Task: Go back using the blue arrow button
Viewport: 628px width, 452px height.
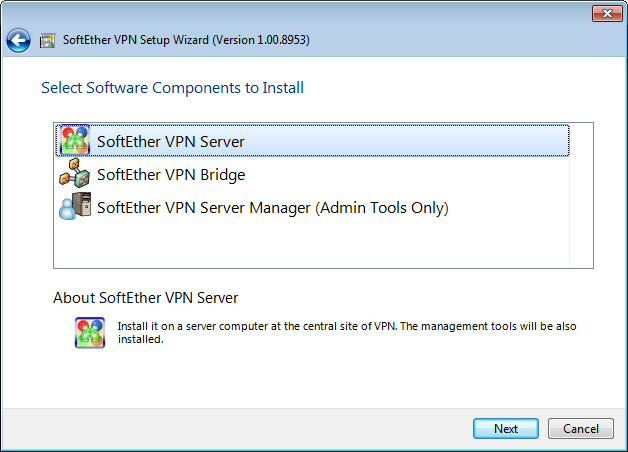Action: [x=18, y=40]
